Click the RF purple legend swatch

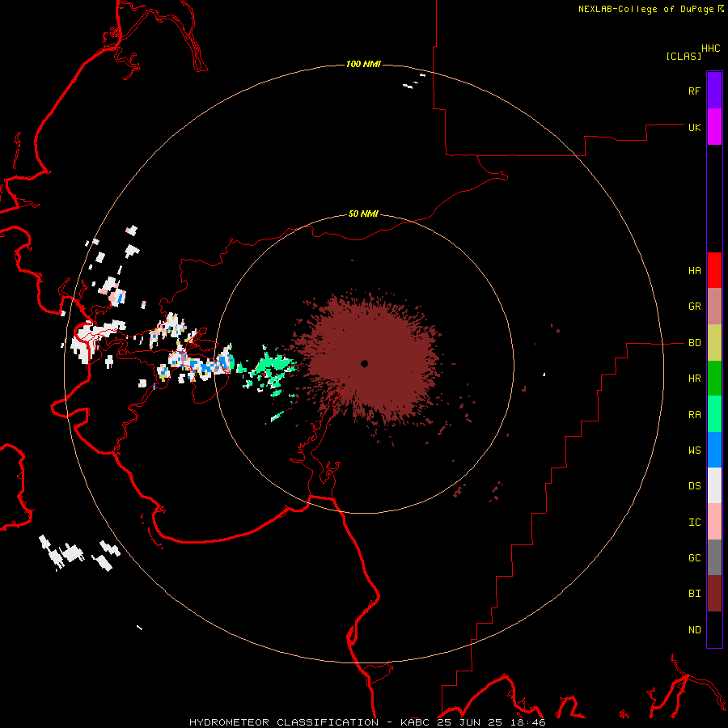pos(714,91)
